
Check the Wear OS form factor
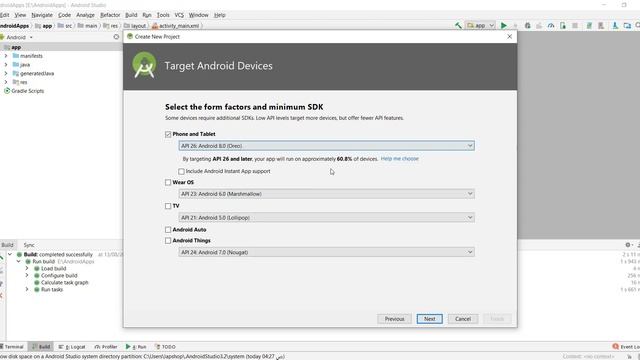pyautogui.click(x=168, y=182)
